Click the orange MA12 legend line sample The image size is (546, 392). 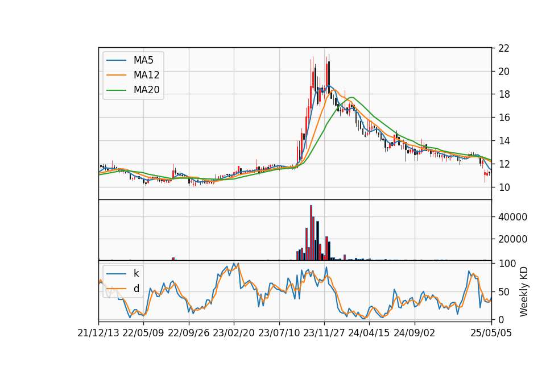(x=116, y=75)
